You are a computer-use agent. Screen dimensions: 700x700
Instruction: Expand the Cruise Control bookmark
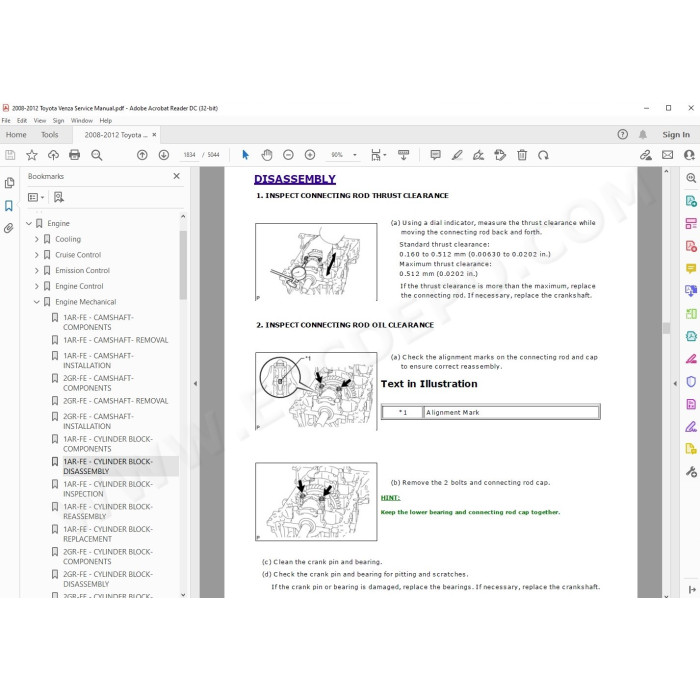[x=37, y=255]
